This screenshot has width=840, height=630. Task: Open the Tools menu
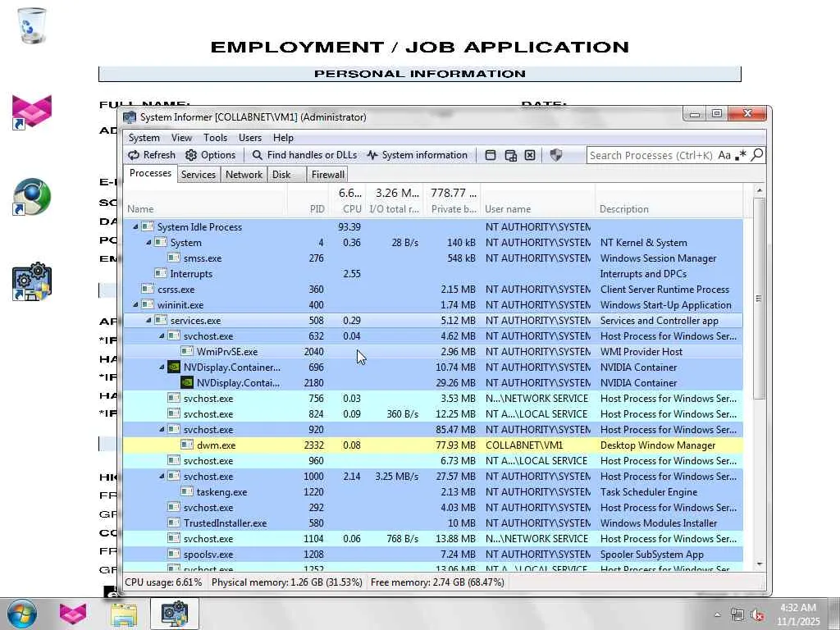216,138
